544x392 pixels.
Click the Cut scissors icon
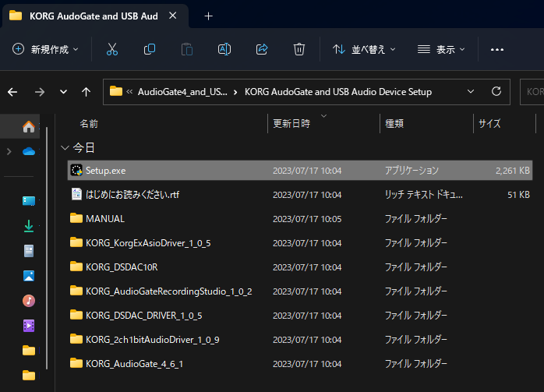[112, 49]
